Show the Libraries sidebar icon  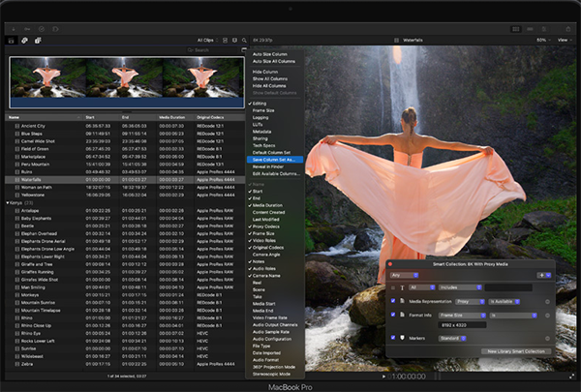tap(11, 41)
